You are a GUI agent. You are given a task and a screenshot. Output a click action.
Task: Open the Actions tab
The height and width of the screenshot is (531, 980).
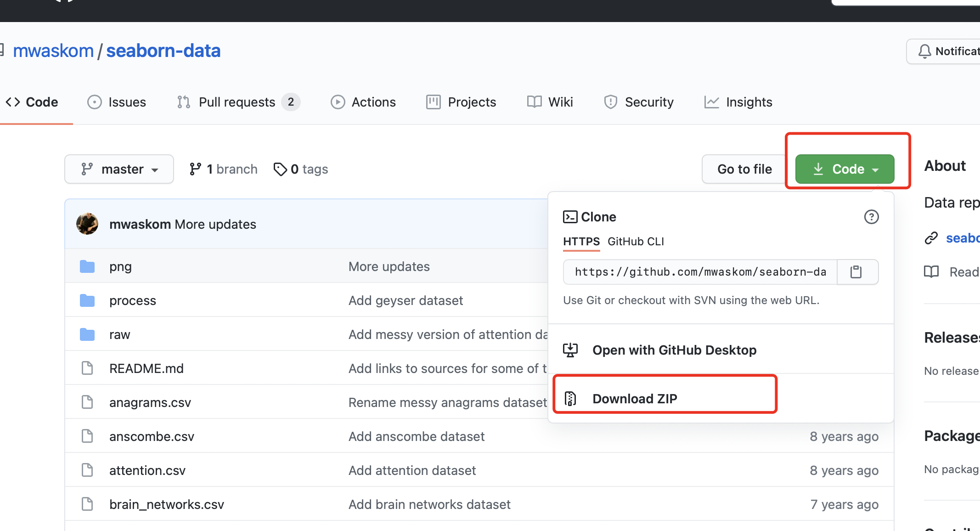[x=363, y=102]
